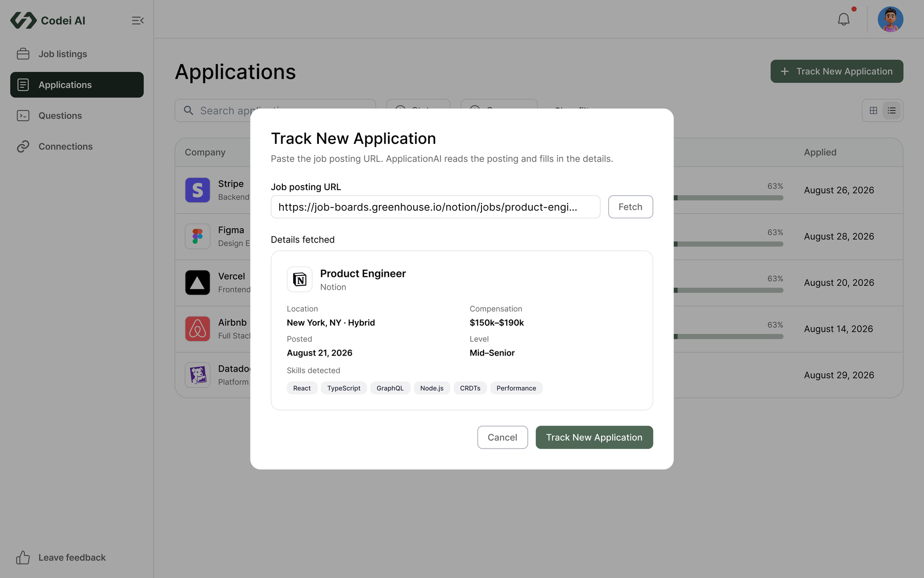This screenshot has height=578, width=924.
Task: Click the React skill tag
Action: [302, 388]
